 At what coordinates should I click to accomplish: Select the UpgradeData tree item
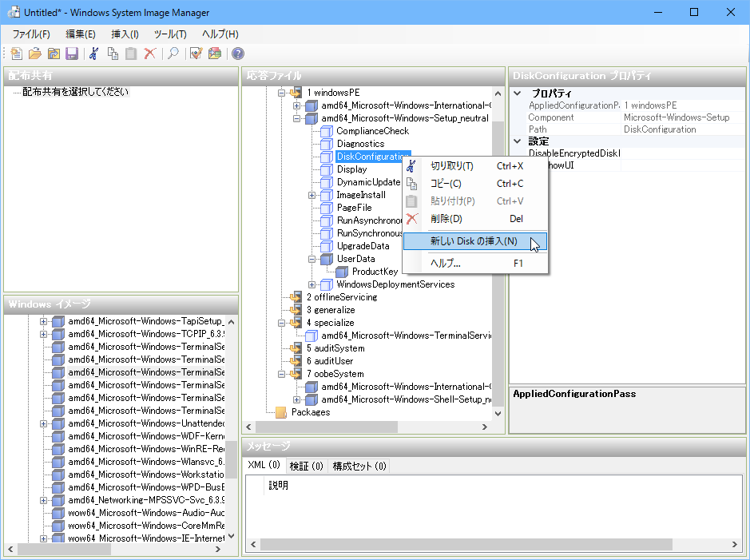point(363,246)
